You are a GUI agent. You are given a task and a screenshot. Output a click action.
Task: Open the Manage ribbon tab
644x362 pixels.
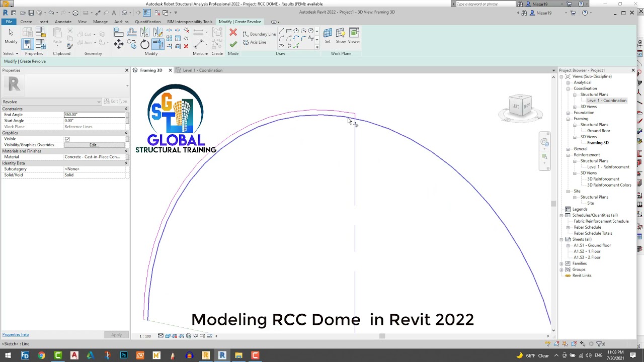100,22
